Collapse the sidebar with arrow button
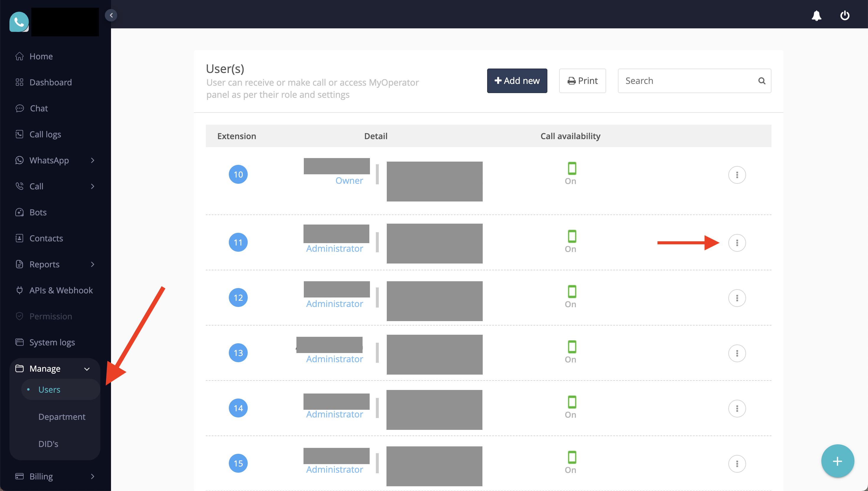 point(111,15)
